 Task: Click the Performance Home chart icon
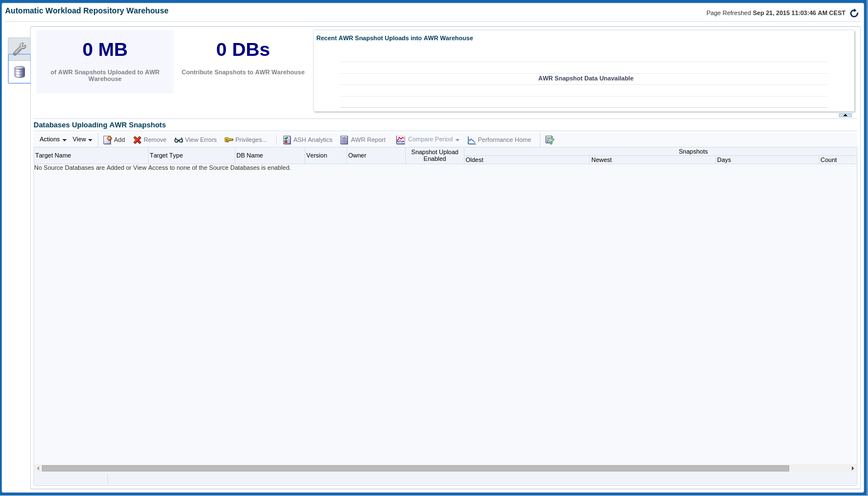pyautogui.click(x=471, y=140)
